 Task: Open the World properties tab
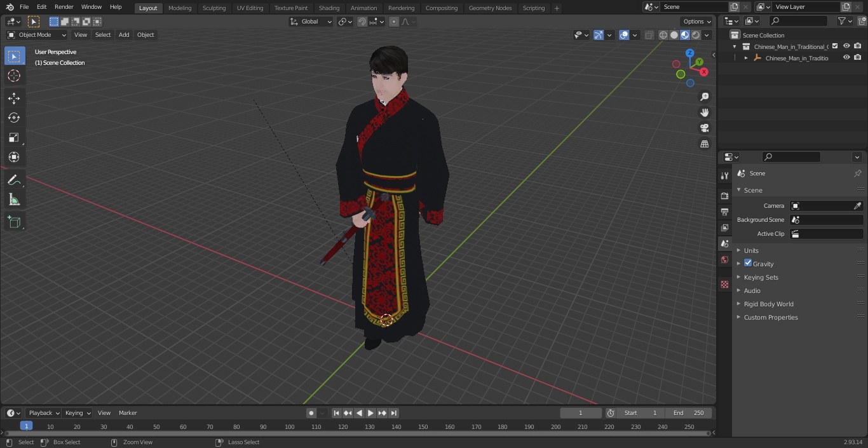[724, 259]
